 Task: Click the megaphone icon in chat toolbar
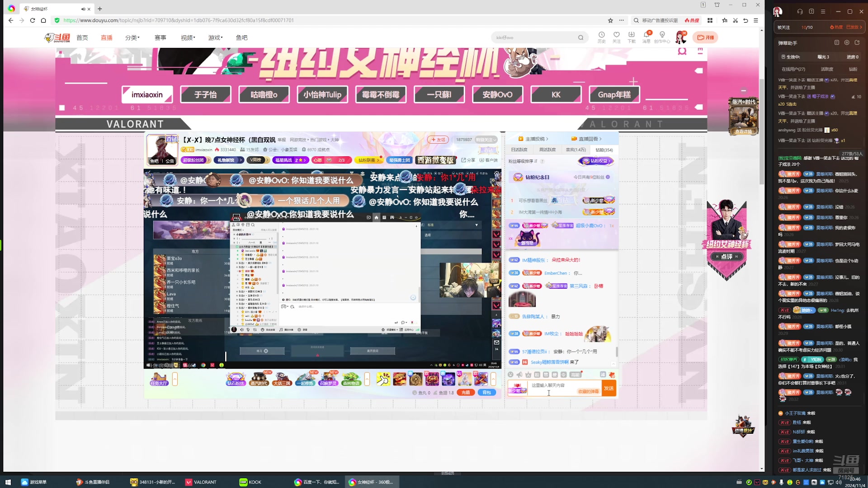click(519, 375)
